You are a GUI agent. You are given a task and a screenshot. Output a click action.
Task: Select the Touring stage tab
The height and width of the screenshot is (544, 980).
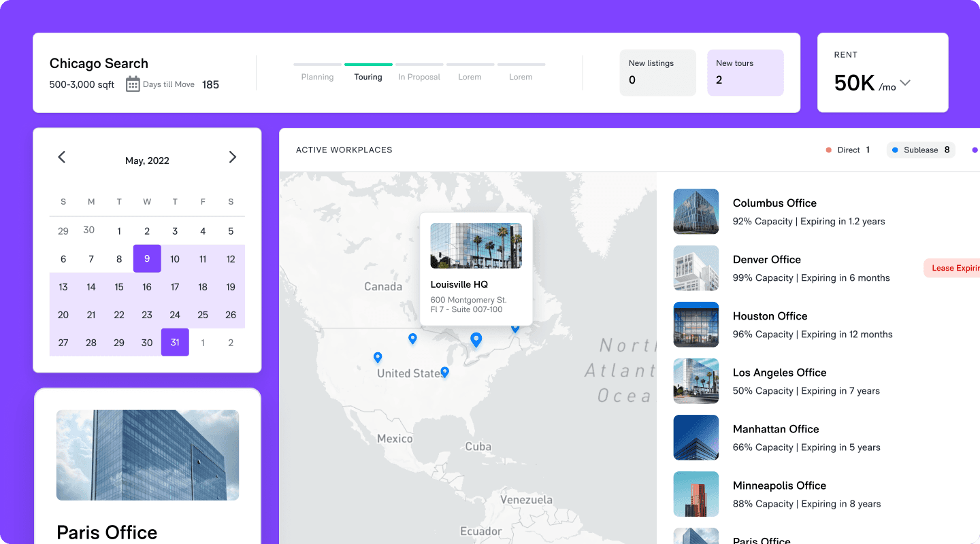click(368, 72)
